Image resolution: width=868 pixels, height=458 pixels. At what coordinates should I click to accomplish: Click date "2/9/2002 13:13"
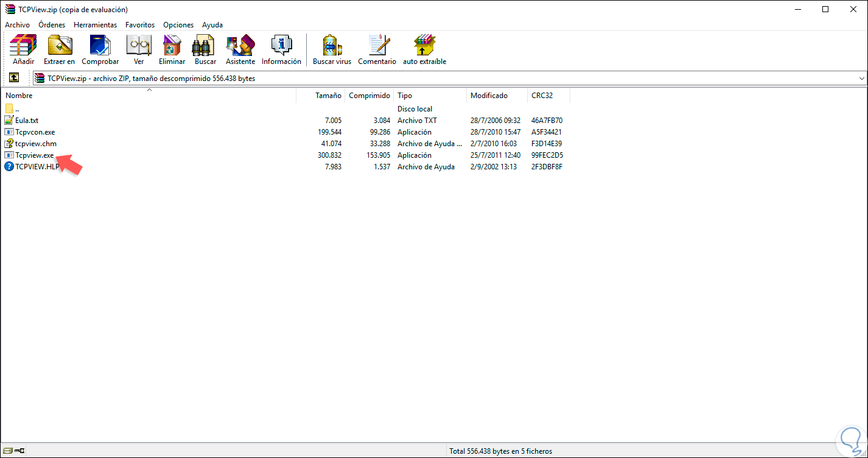(x=494, y=167)
